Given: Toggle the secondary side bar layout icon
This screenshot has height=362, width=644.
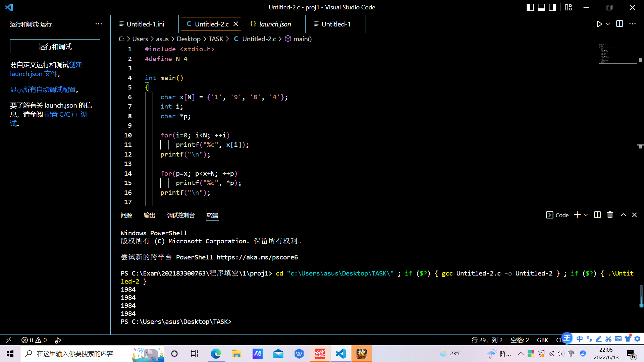Looking at the screenshot, I should click(x=552, y=7).
